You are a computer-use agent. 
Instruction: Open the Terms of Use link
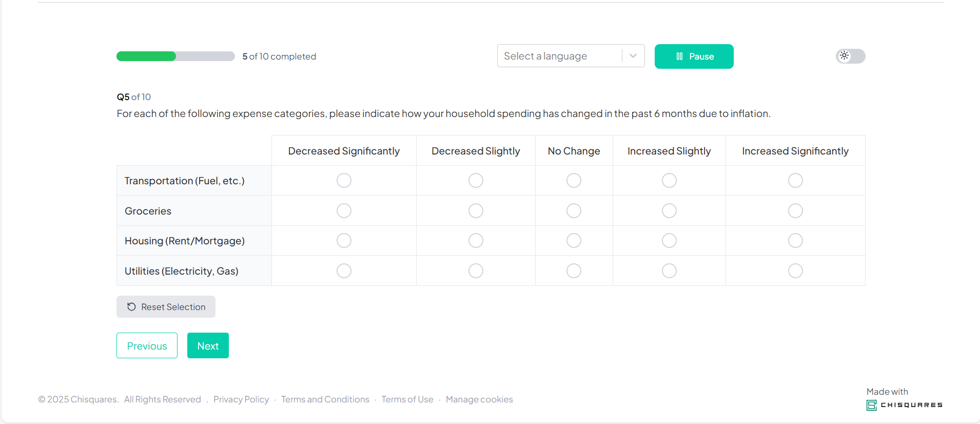pyautogui.click(x=407, y=399)
